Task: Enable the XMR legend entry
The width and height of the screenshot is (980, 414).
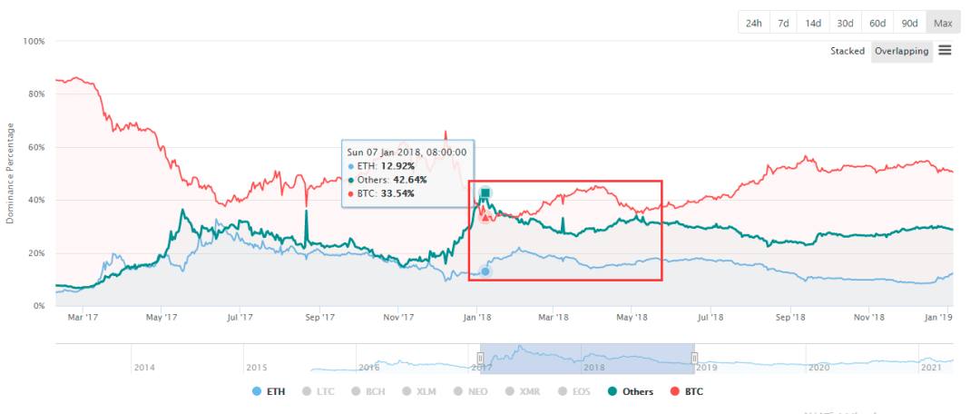Action: pyautogui.click(x=523, y=391)
